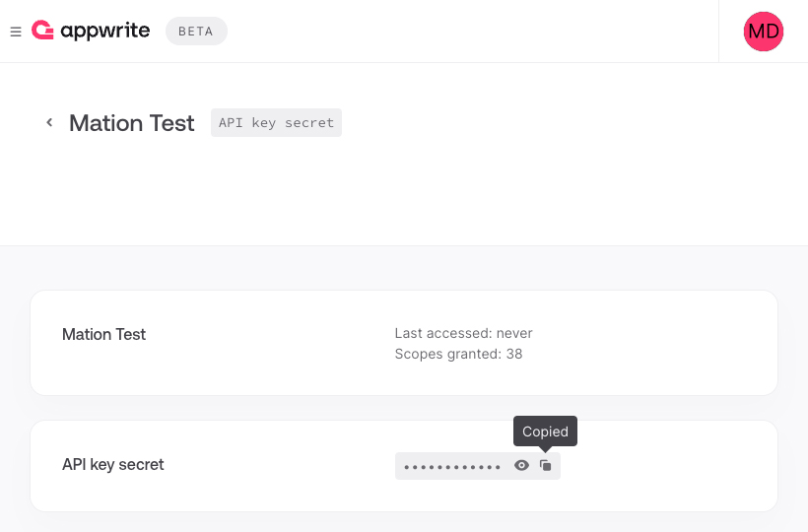808x532 pixels.
Task: Click the number 38 in scopes granted
Action: 514,354
